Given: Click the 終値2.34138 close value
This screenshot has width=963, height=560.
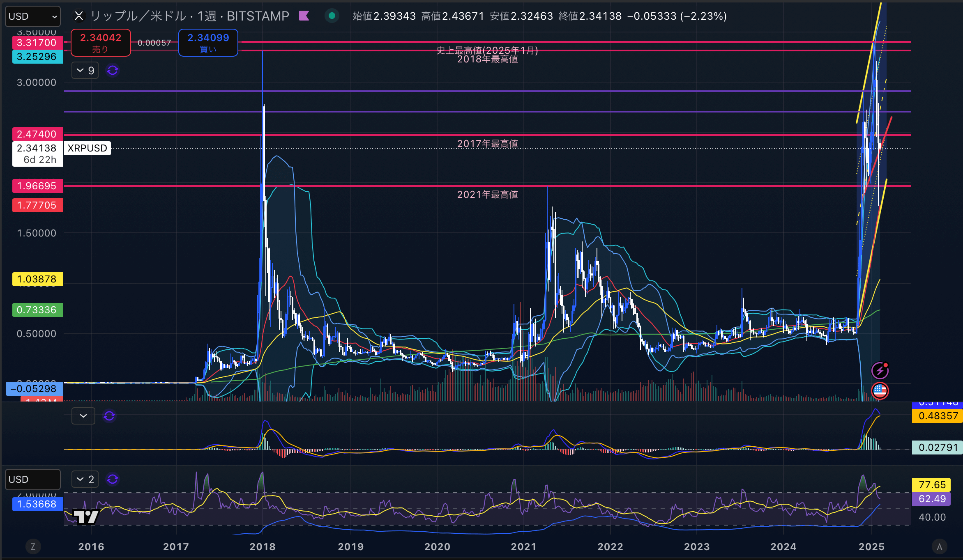Looking at the screenshot, I should tap(590, 16).
